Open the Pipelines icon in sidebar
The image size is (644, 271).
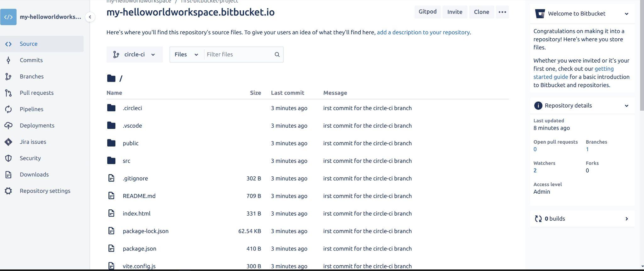(x=8, y=109)
